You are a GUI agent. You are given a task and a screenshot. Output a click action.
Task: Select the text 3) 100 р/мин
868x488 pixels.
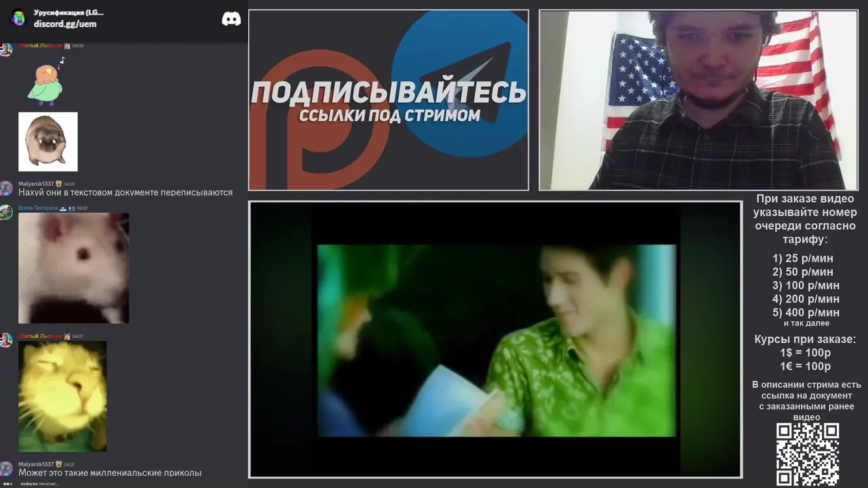tap(806, 285)
